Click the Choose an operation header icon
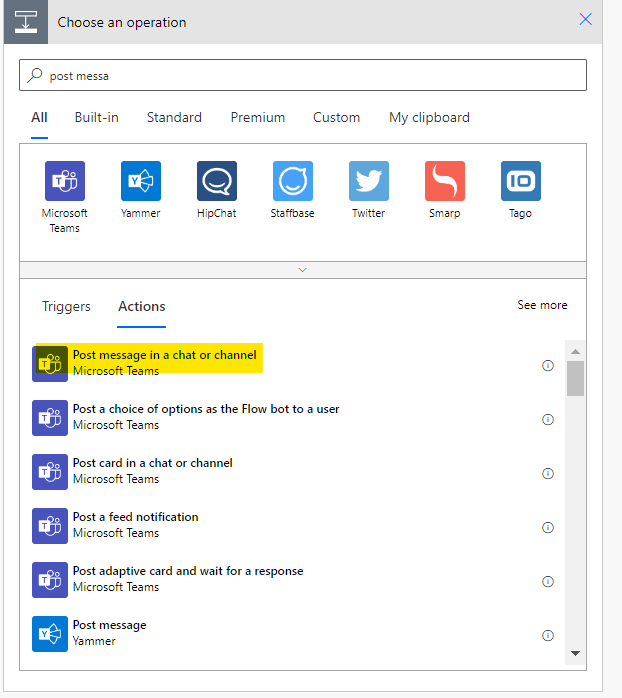This screenshot has width=622, height=698. tap(26, 22)
